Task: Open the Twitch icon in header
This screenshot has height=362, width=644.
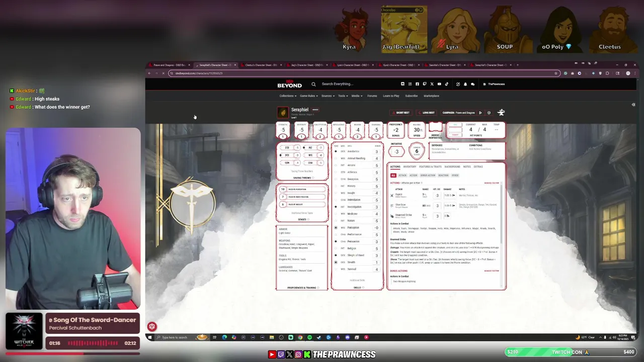Action: [x=425, y=84]
